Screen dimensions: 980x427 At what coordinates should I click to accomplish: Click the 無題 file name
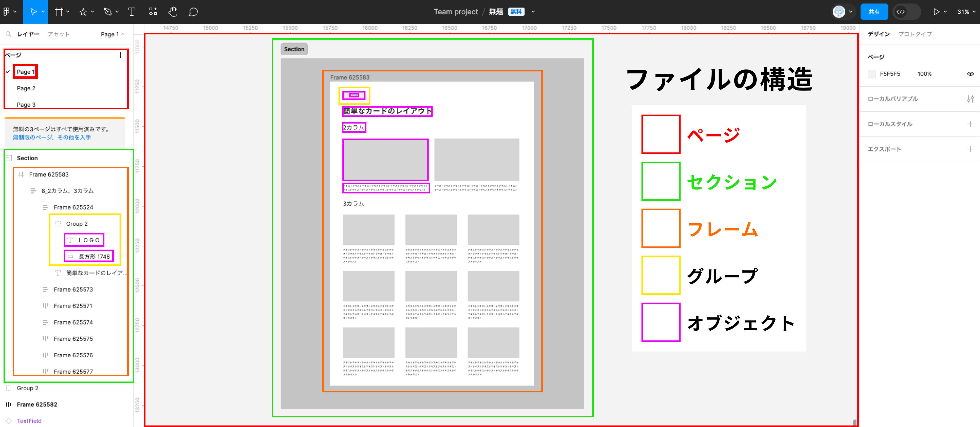point(496,12)
